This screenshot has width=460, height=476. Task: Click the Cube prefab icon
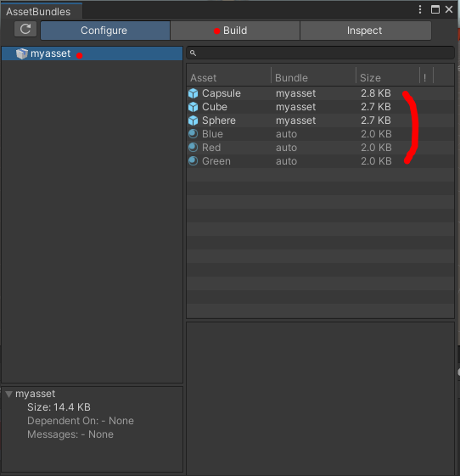tap(194, 107)
